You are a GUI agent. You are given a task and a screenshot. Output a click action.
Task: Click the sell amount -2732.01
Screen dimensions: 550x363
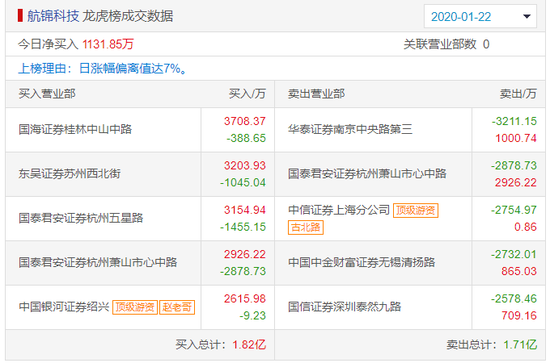click(514, 254)
